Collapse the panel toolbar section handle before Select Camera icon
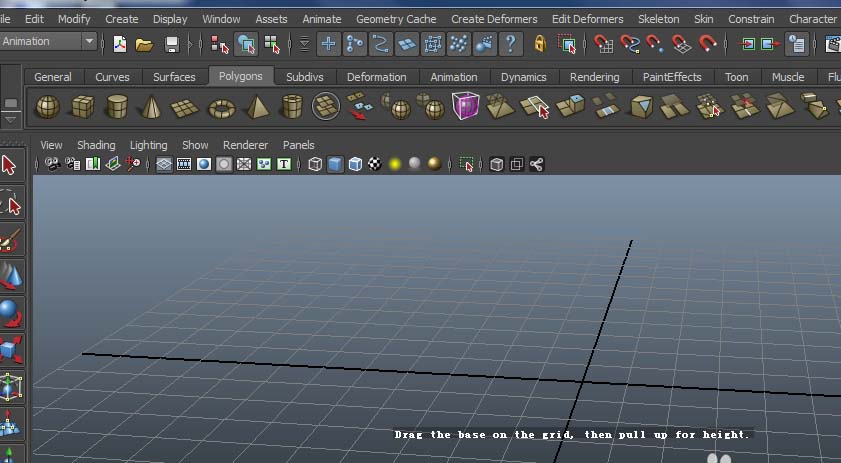The width and height of the screenshot is (841, 463). [x=36, y=164]
